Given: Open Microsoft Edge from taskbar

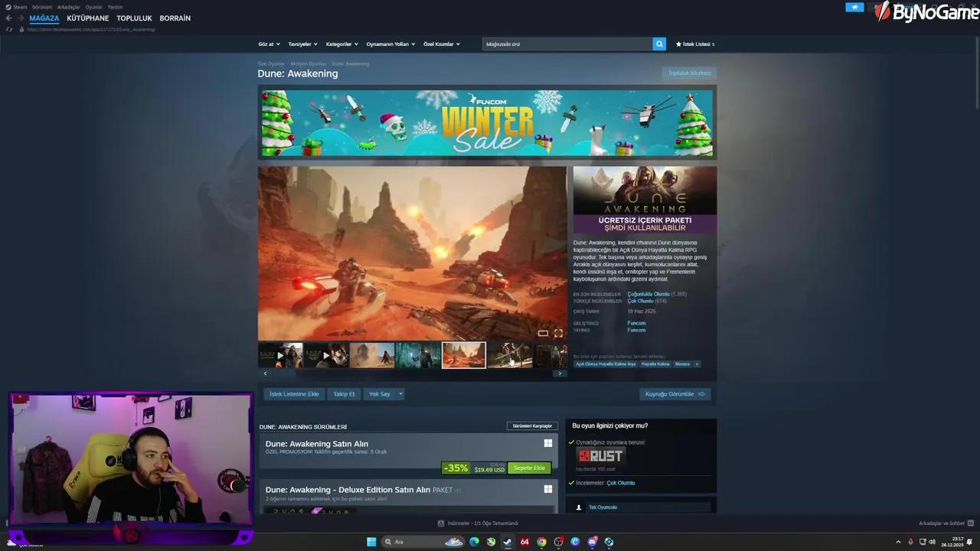Looking at the screenshot, I should click(474, 542).
